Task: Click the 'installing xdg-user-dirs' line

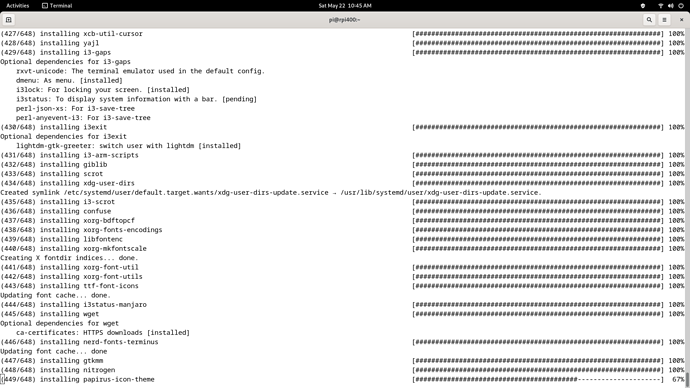Action: pyautogui.click(x=67, y=183)
